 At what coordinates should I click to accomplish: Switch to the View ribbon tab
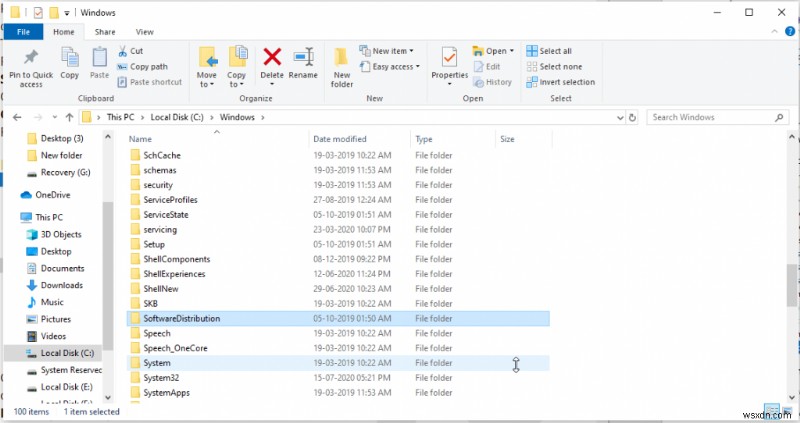pyautogui.click(x=145, y=32)
